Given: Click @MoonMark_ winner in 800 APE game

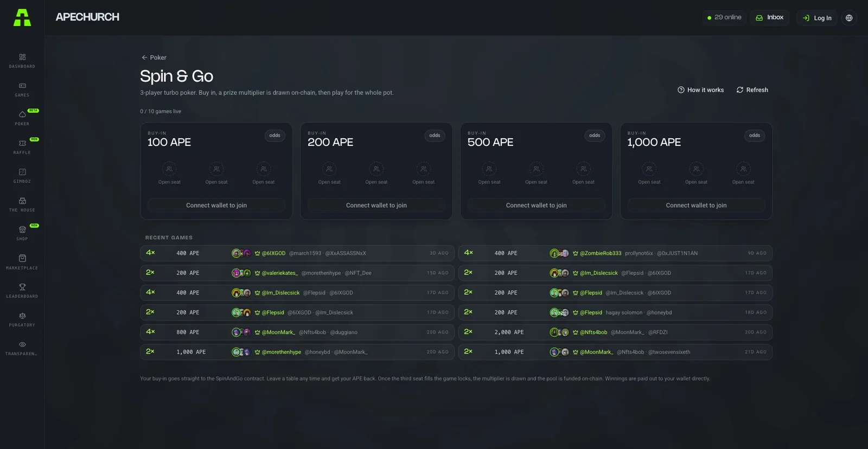Looking at the screenshot, I should click(278, 332).
